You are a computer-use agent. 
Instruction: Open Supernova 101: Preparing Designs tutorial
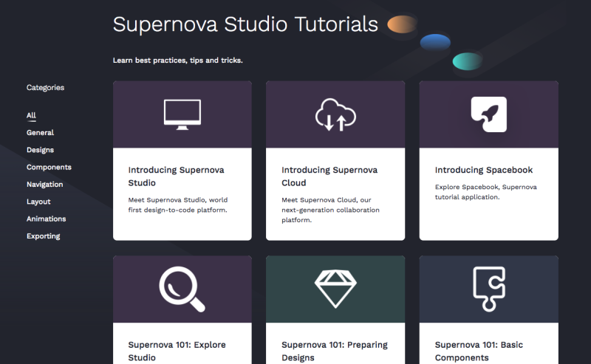[x=335, y=351]
